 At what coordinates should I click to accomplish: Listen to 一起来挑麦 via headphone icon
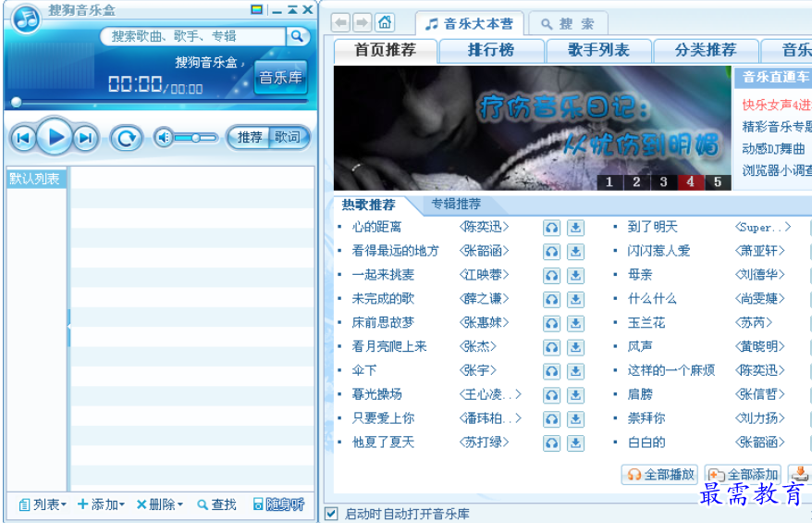552,276
